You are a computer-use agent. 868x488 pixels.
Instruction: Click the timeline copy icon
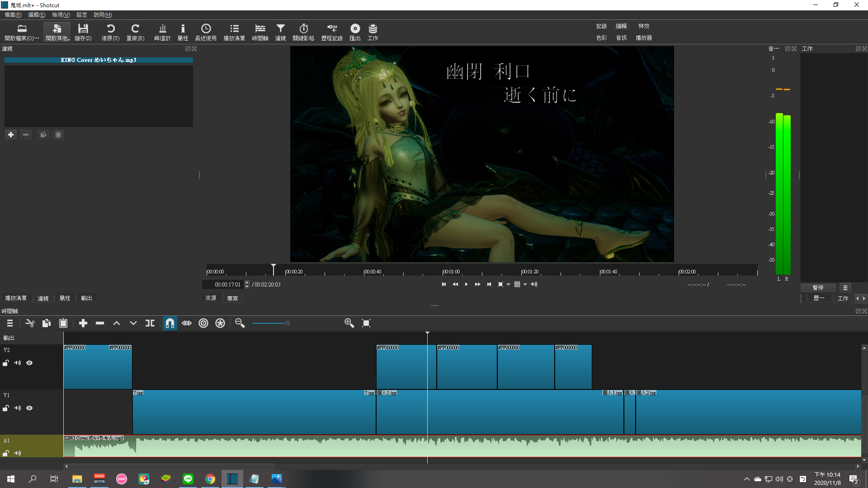pyautogui.click(x=46, y=323)
